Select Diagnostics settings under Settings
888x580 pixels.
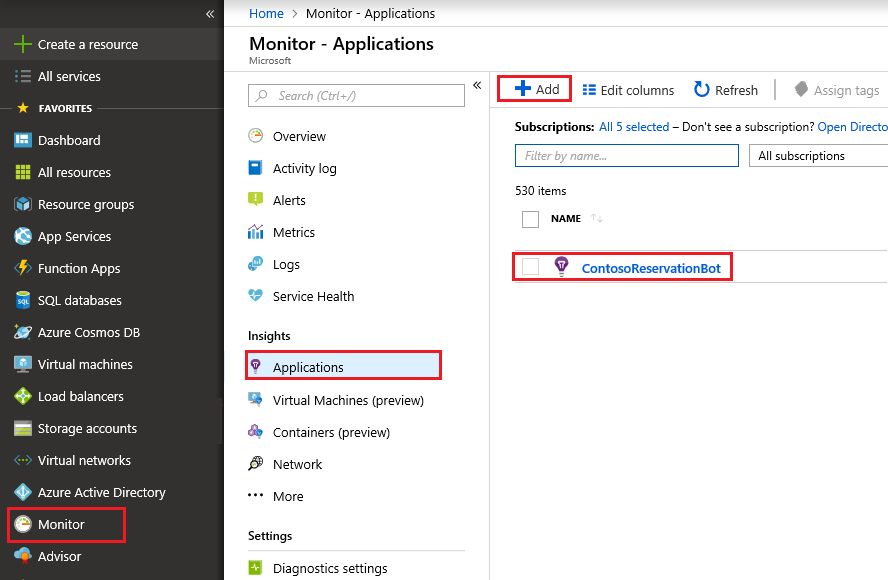[329, 568]
